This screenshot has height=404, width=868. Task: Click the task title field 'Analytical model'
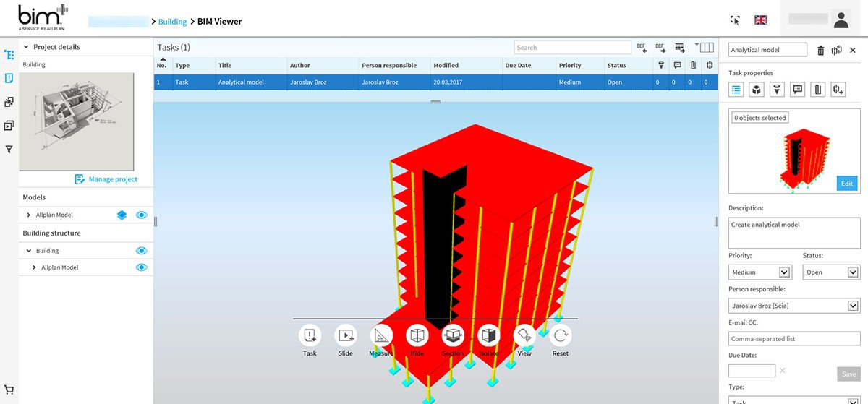[767, 50]
